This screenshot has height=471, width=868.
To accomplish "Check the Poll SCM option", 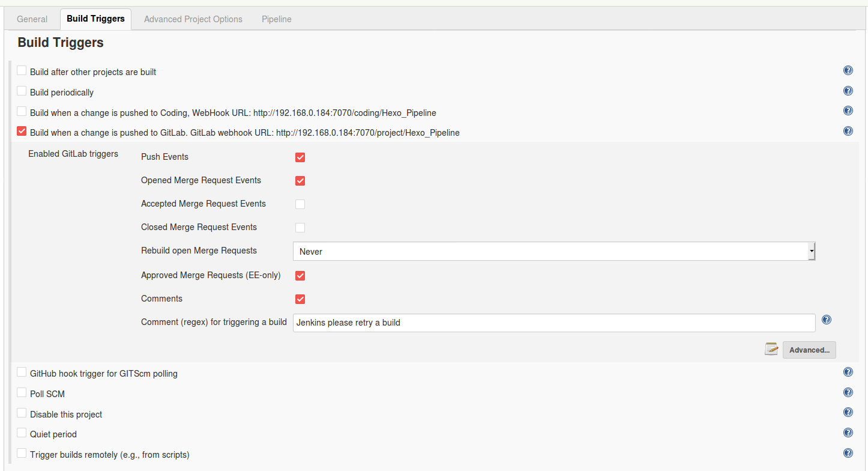I will (x=22, y=393).
